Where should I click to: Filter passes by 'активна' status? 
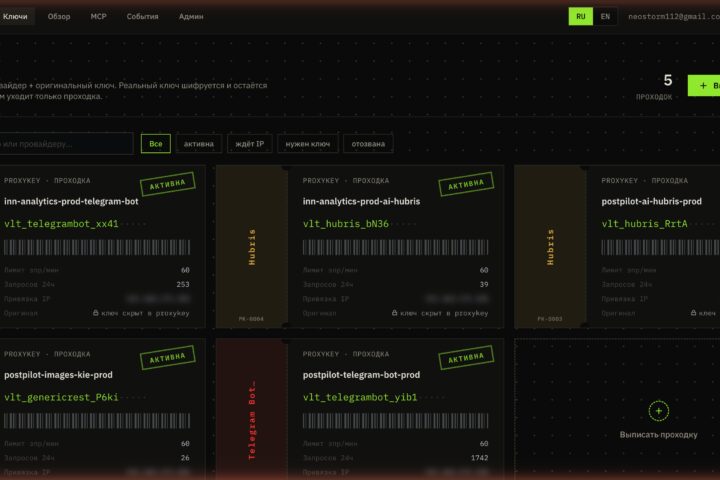[199, 144]
